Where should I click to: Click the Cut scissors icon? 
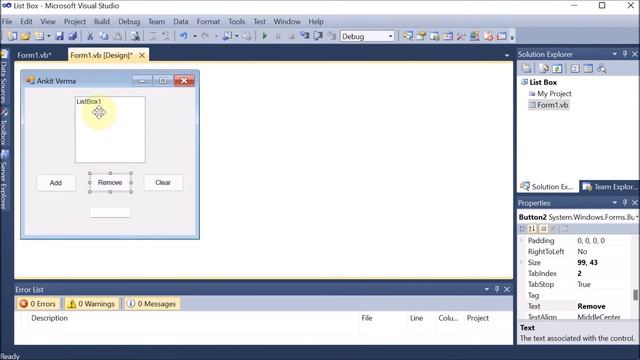(90, 36)
